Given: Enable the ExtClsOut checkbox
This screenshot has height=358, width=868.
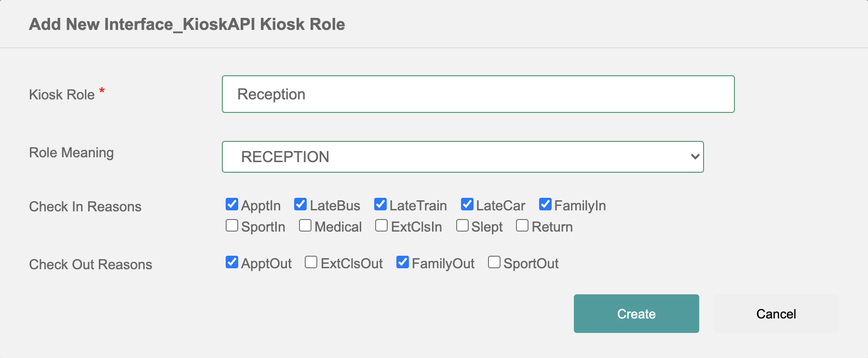Looking at the screenshot, I should [311, 262].
